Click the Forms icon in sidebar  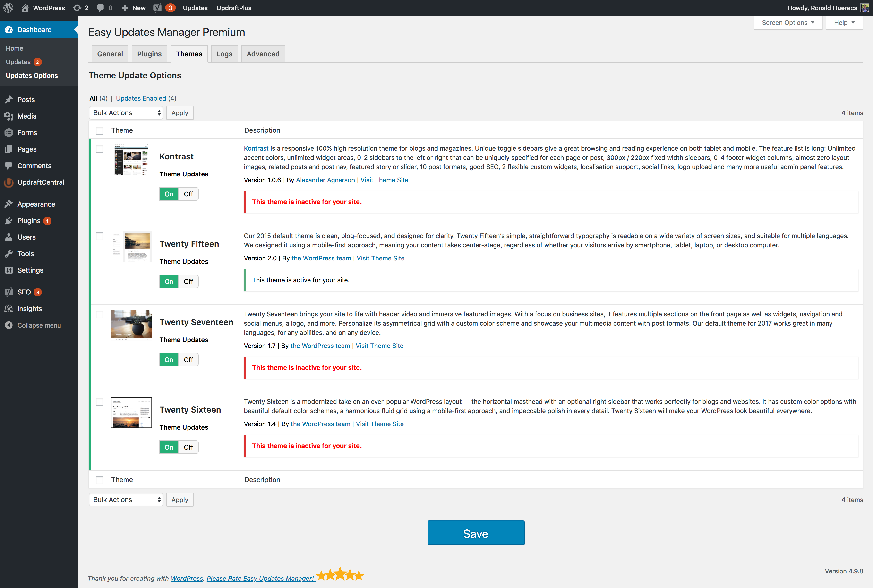pyautogui.click(x=9, y=132)
